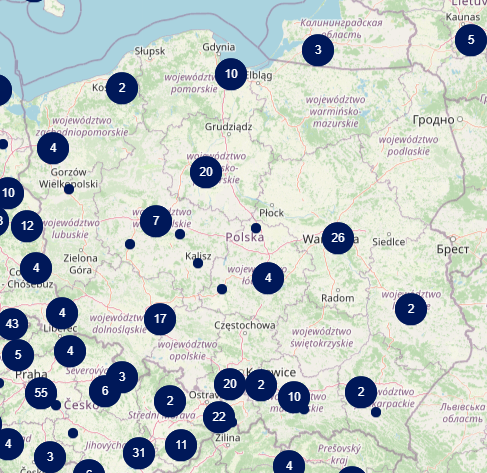Click the Львівська область label

click(463, 413)
